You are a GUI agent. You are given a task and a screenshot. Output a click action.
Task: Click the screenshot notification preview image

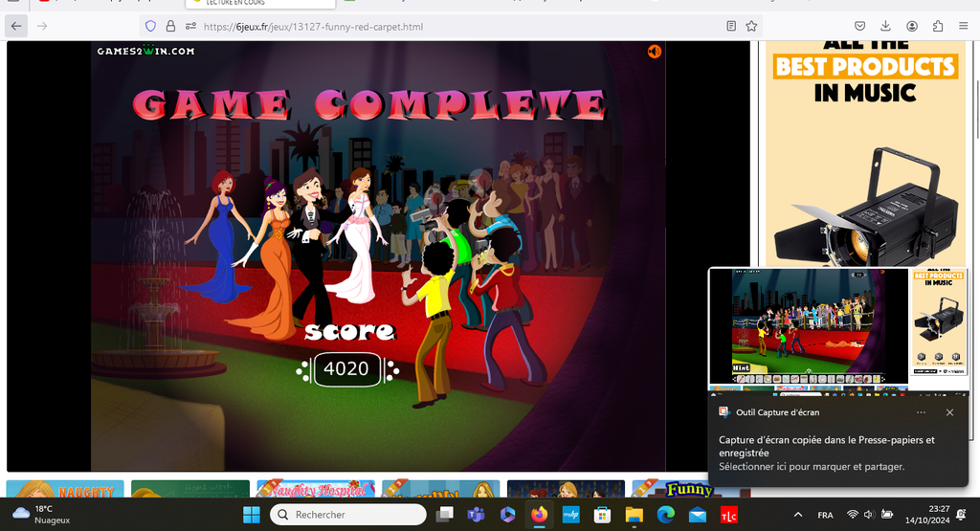click(x=837, y=327)
